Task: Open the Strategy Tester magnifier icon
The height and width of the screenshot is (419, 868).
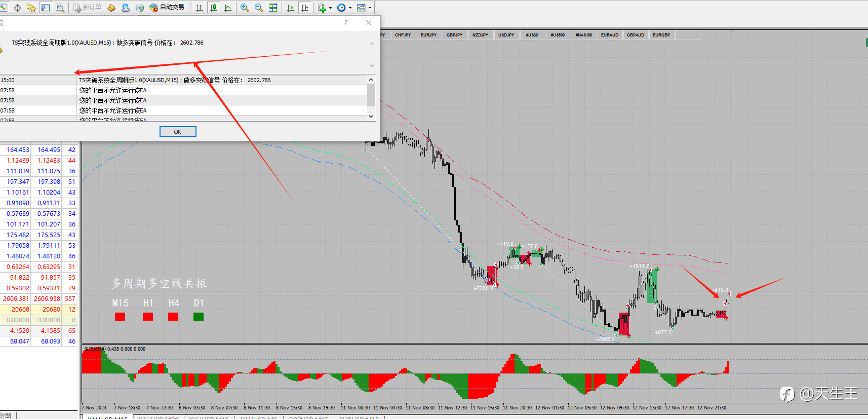Action: (x=60, y=8)
